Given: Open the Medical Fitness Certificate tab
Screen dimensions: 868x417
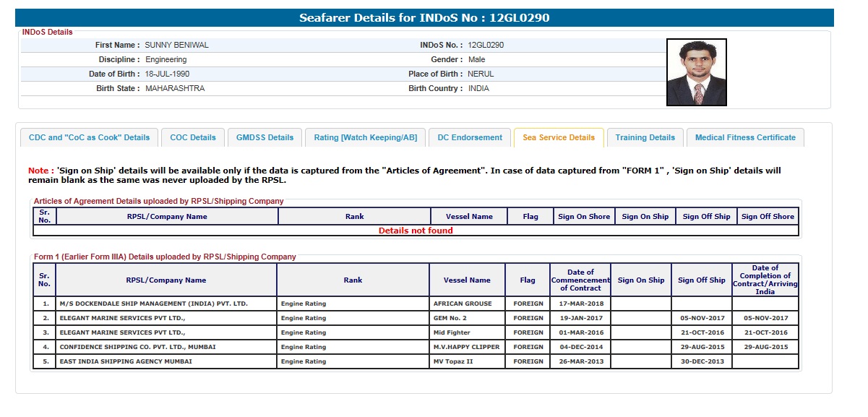Looking at the screenshot, I should point(745,137).
